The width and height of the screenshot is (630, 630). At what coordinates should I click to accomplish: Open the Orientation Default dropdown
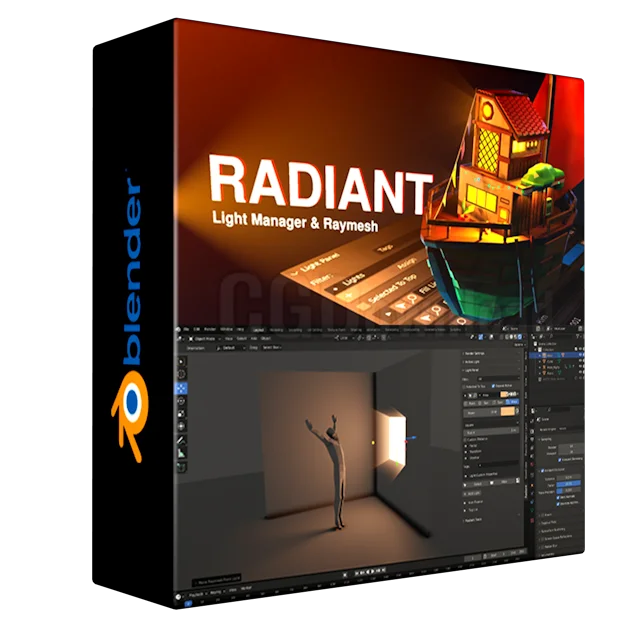click(x=231, y=348)
